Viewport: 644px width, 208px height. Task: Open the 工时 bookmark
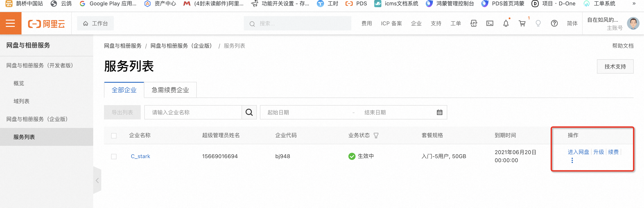coord(328,4)
